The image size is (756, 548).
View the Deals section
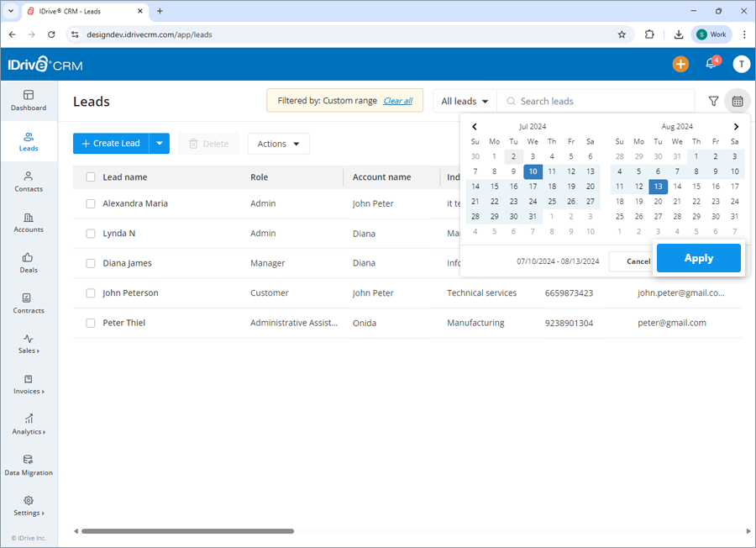point(28,264)
